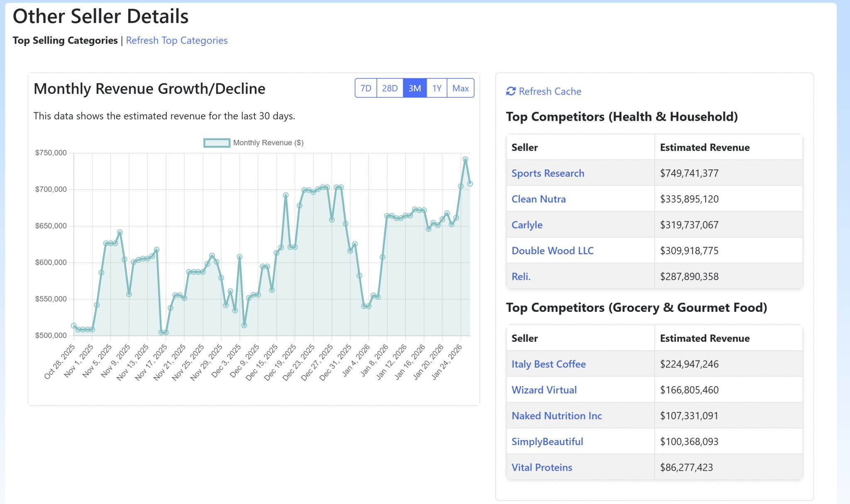The width and height of the screenshot is (850, 504).
Task: Click the Refresh Cache link text
Action: coord(550,91)
